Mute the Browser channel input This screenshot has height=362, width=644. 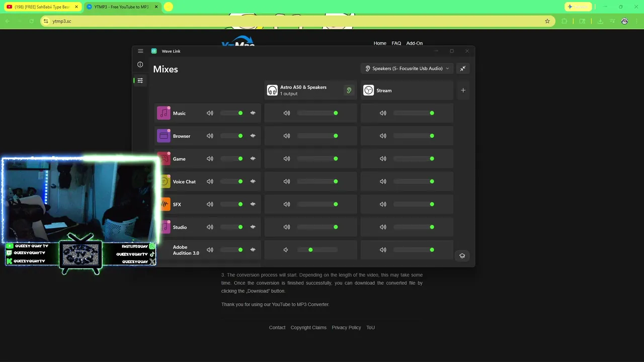pos(210,136)
